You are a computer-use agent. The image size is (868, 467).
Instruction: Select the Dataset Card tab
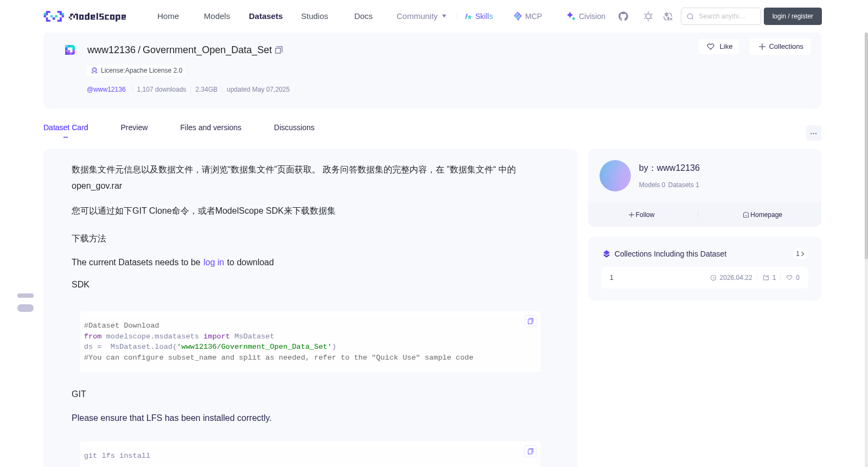[x=66, y=127]
